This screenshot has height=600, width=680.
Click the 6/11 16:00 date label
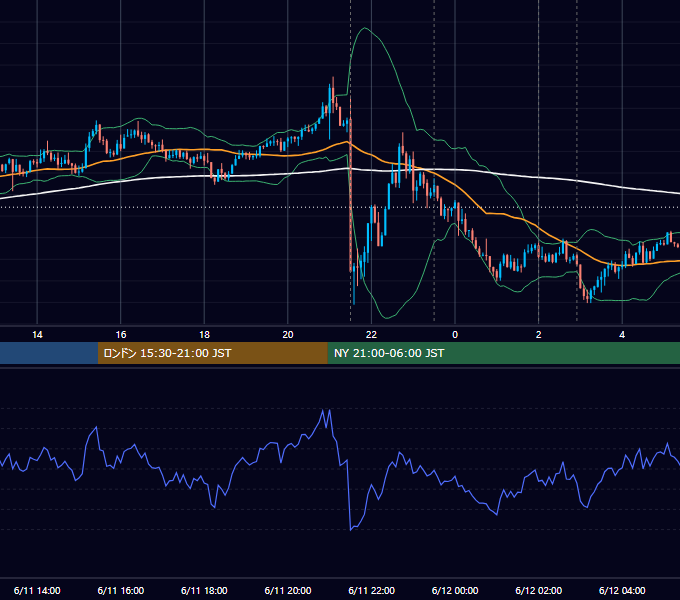[121, 590]
